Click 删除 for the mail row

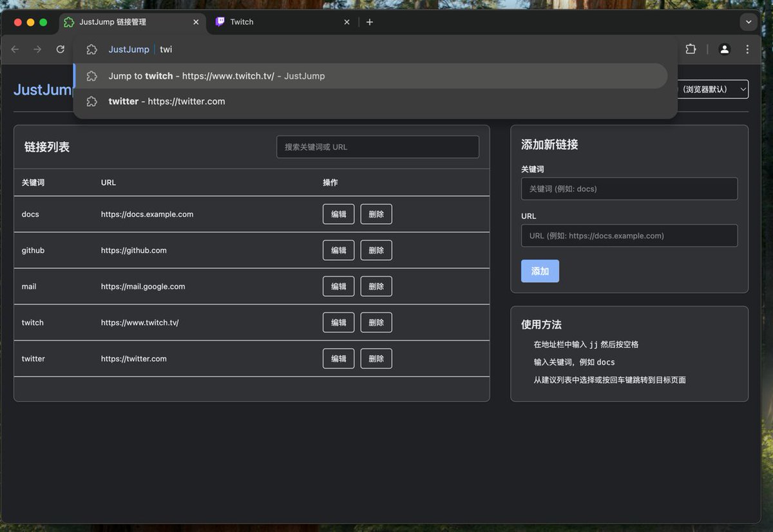pyautogui.click(x=376, y=287)
